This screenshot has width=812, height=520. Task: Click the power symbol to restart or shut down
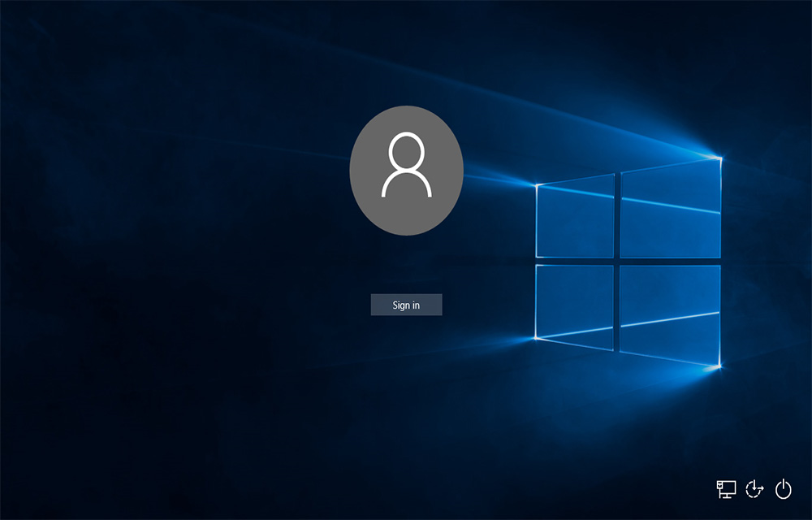point(782,489)
